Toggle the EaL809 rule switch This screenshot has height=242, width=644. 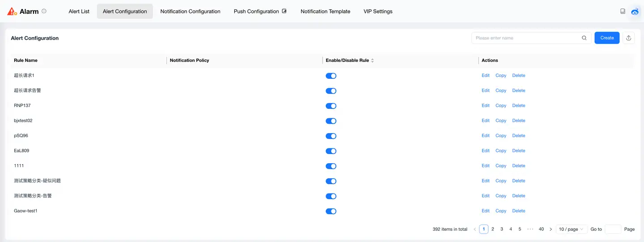[x=331, y=151]
